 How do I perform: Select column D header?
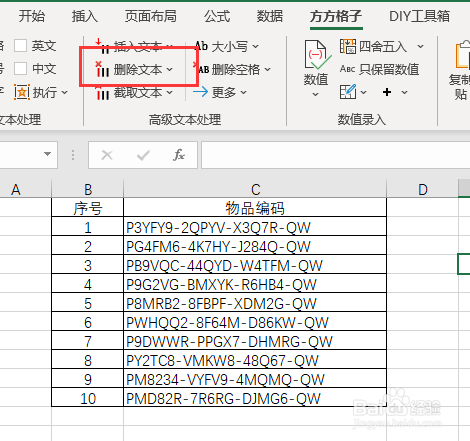(422, 189)
